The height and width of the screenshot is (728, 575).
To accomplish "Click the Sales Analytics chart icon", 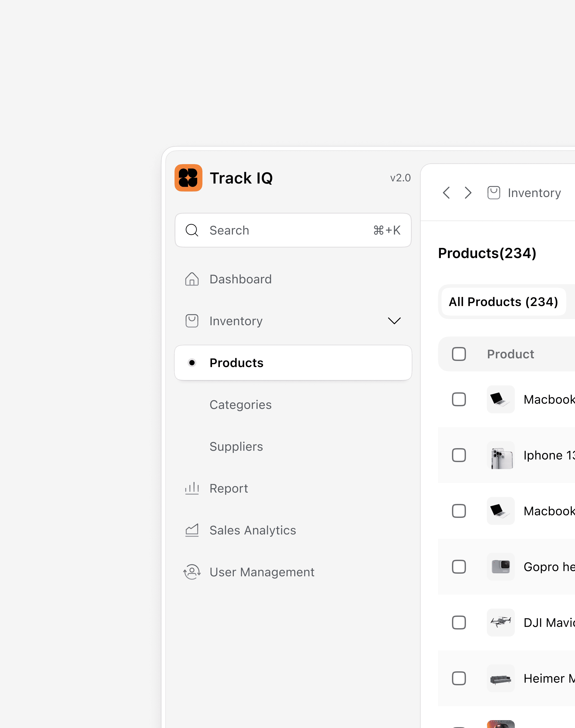I will pos(192,530).
